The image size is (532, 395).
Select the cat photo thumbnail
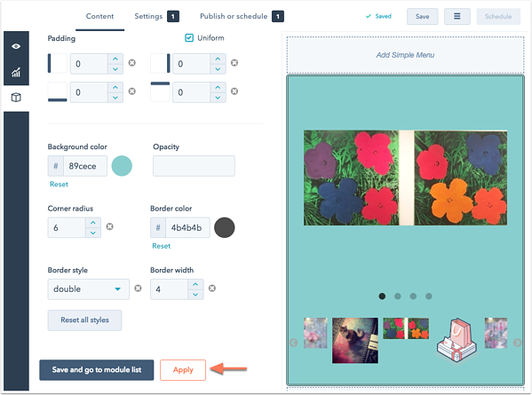click(x=355, y=341)
